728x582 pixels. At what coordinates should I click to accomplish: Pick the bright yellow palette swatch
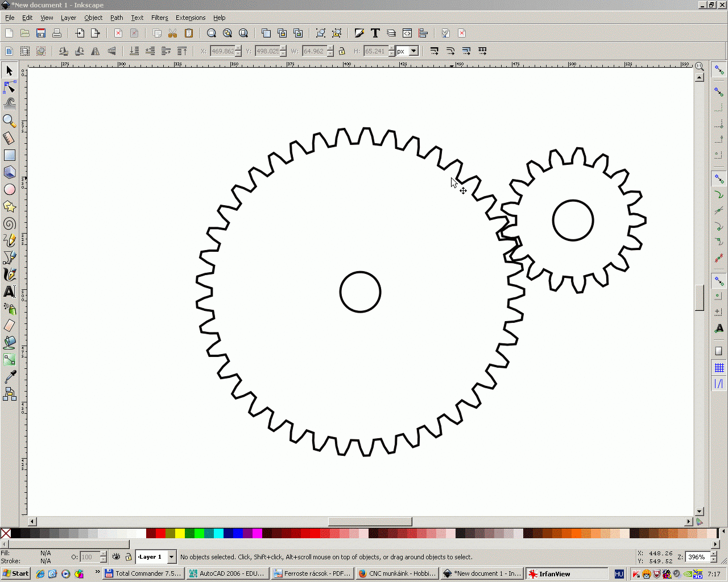[180, 533]
